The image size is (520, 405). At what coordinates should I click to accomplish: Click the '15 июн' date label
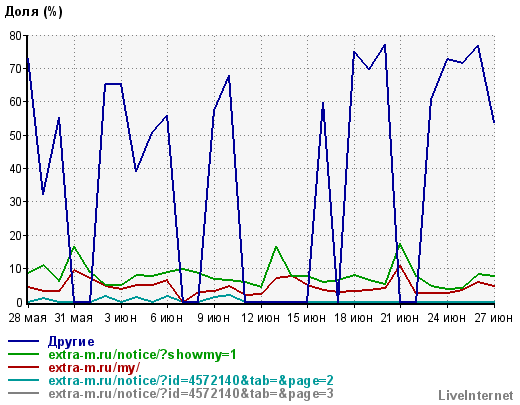pos(307,318)
